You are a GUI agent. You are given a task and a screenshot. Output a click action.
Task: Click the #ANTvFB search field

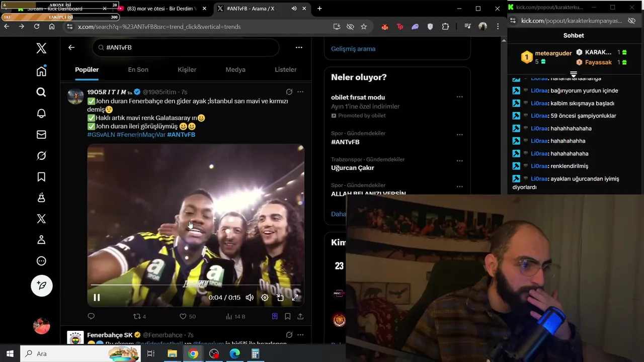coord(186,47)
